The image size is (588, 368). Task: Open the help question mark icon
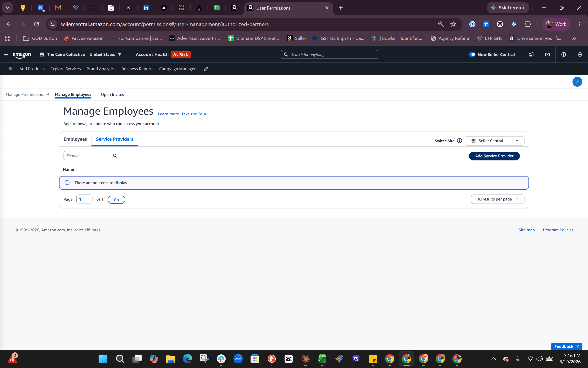[564, 54]
